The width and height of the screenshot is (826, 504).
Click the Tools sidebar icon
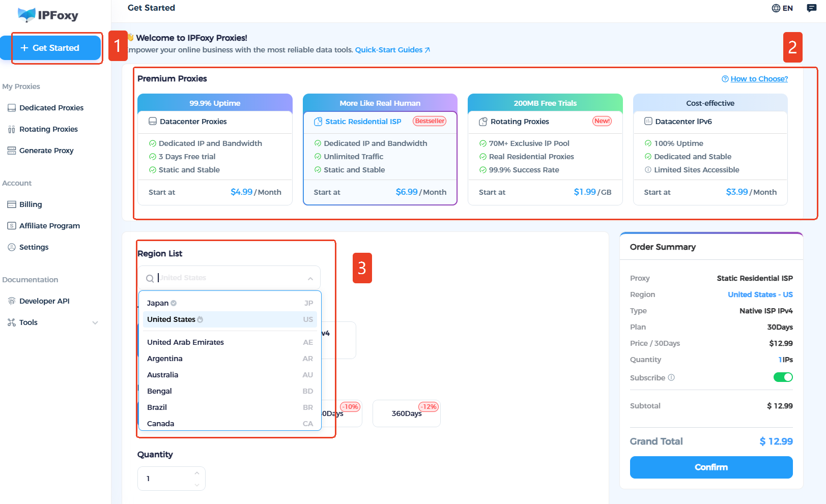pos(12,322)
